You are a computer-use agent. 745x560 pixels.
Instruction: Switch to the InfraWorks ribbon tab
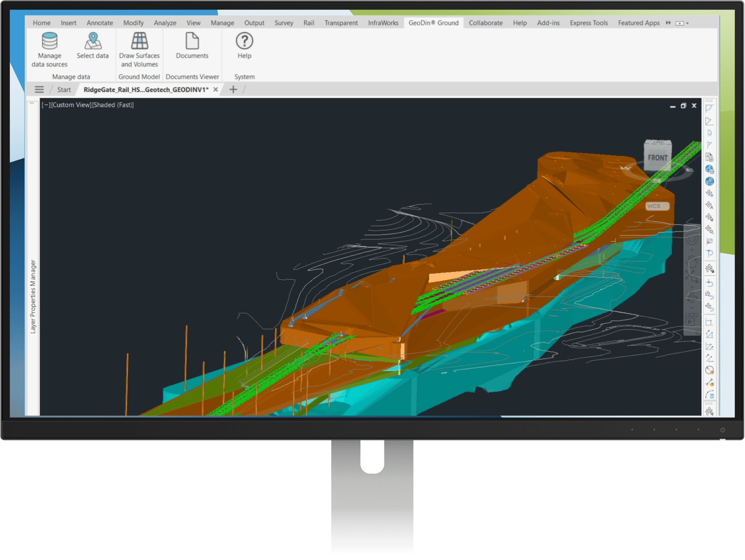click(x=383, y=23)
